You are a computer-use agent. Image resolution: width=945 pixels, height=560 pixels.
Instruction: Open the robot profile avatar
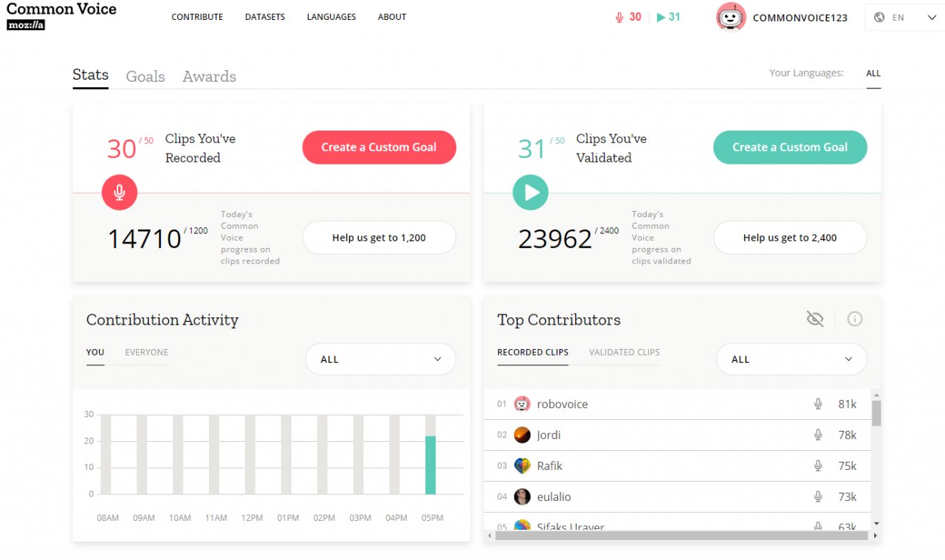[731, 17]
